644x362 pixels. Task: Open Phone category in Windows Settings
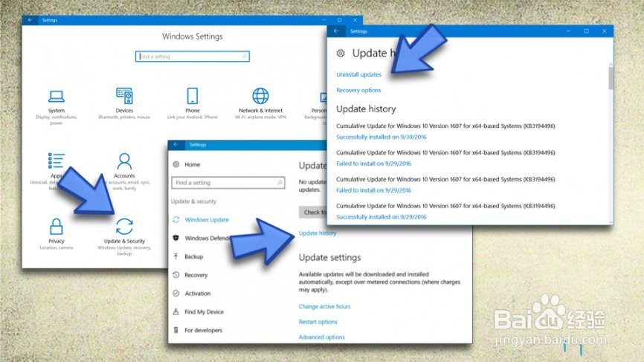pos(192,103)
